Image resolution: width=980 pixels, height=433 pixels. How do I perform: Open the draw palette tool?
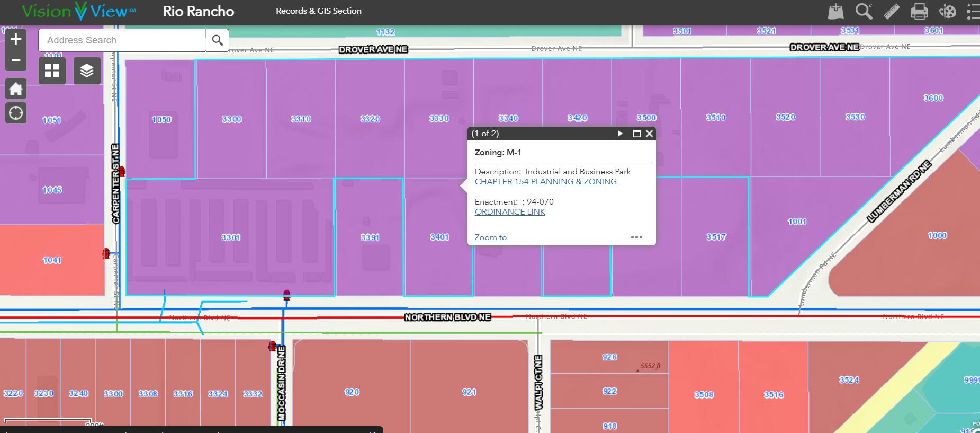coord(947,11)
